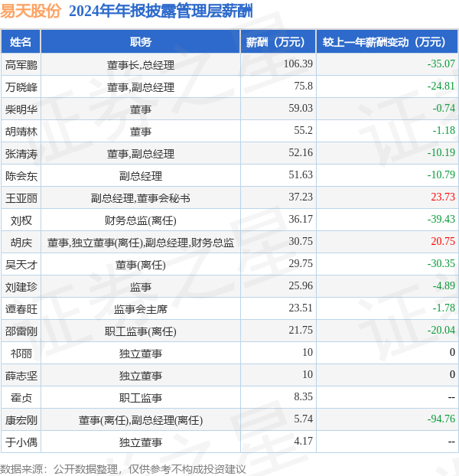Click the salary value 75.8
459x476 pixels.
coord(303,86)
